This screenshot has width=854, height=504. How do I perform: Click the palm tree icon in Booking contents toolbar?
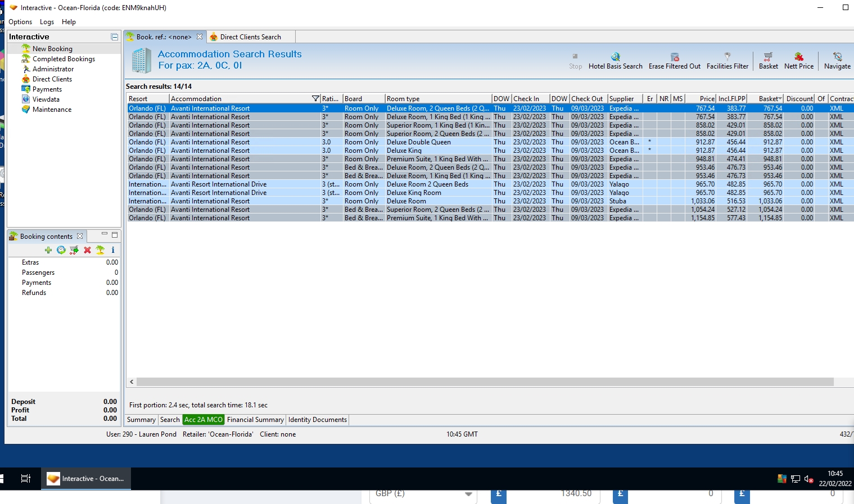click(100, 250)
